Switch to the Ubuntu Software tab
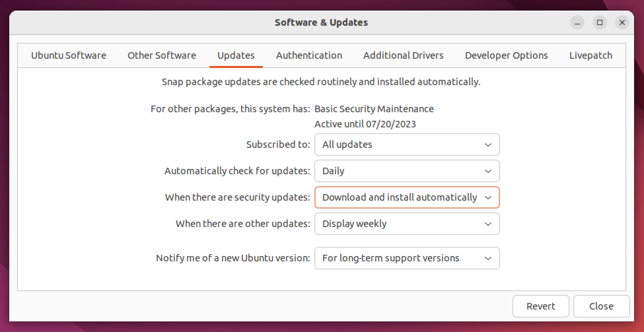Screen dimensions: 644x332 [x=69, y=55]
